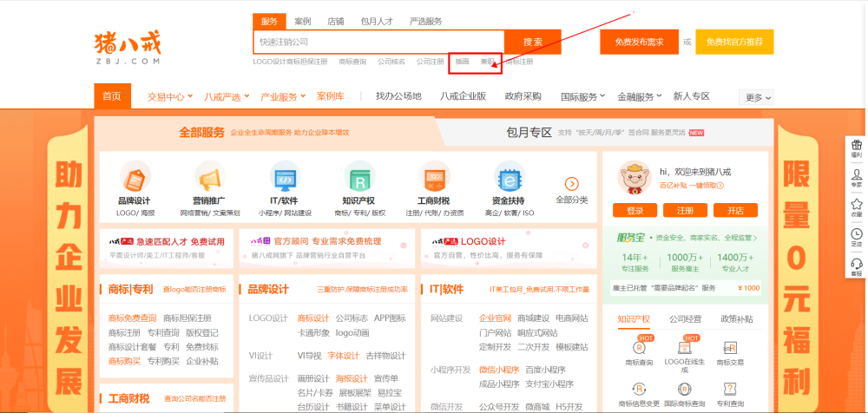868x413 pixels.
Task: Open 案例库 in navigation bar
Action: (x=331, y=96)
